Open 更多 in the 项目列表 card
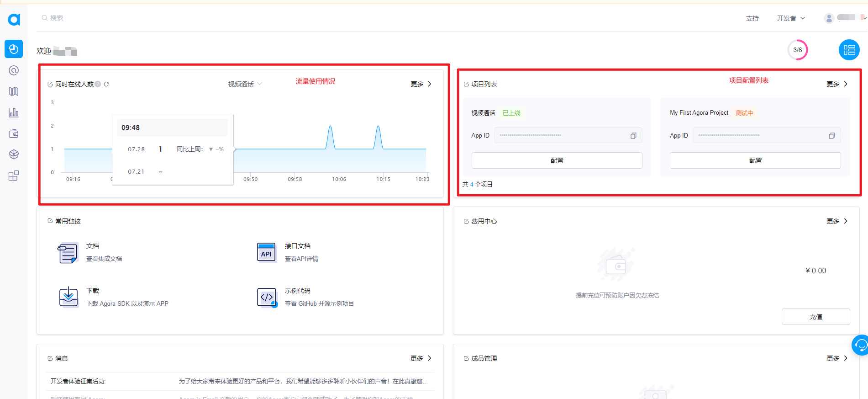Image resolution: width=868 pixels, height=399 pixels. (x=837, y=84)
